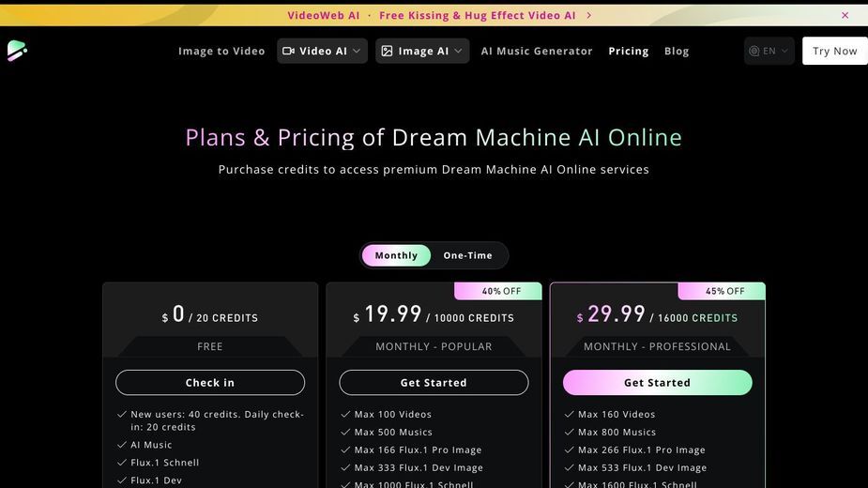Open the EN language selector dropdown
868x488 pixels.
point(769,51)
